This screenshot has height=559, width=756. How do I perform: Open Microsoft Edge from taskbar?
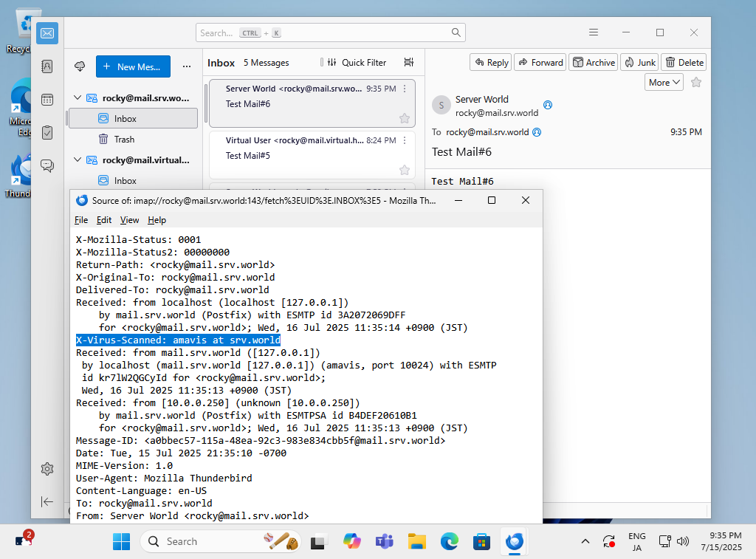click(450, 541)
